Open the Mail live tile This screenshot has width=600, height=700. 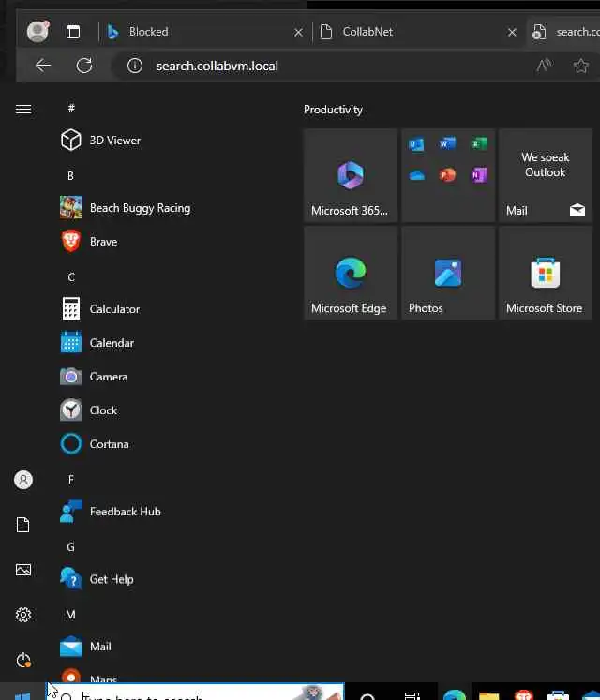(x=546, y=175)
